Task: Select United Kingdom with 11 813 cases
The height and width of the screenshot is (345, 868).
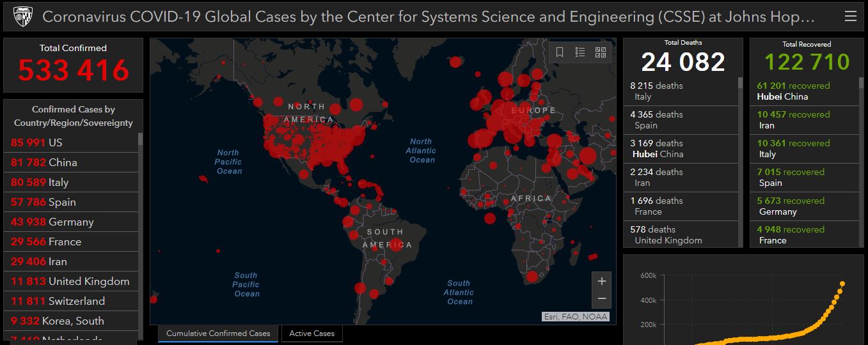Action: click(x=71, y=281)
